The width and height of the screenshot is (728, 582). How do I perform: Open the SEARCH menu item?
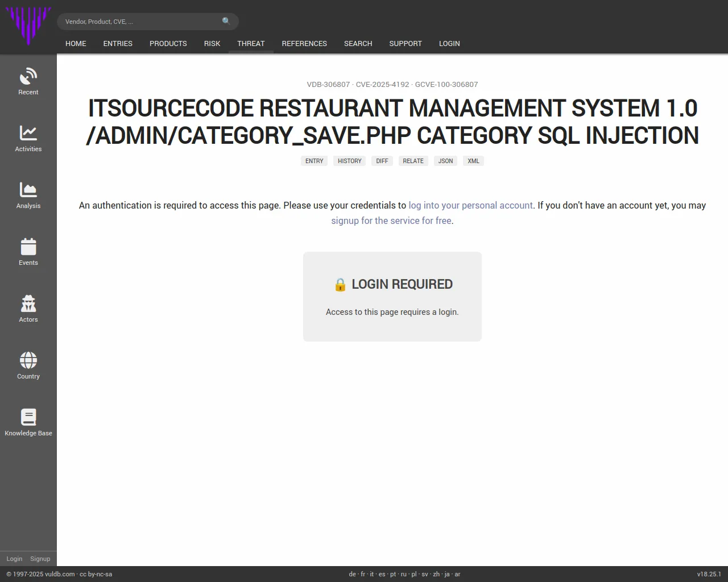[x=358, y=44]
